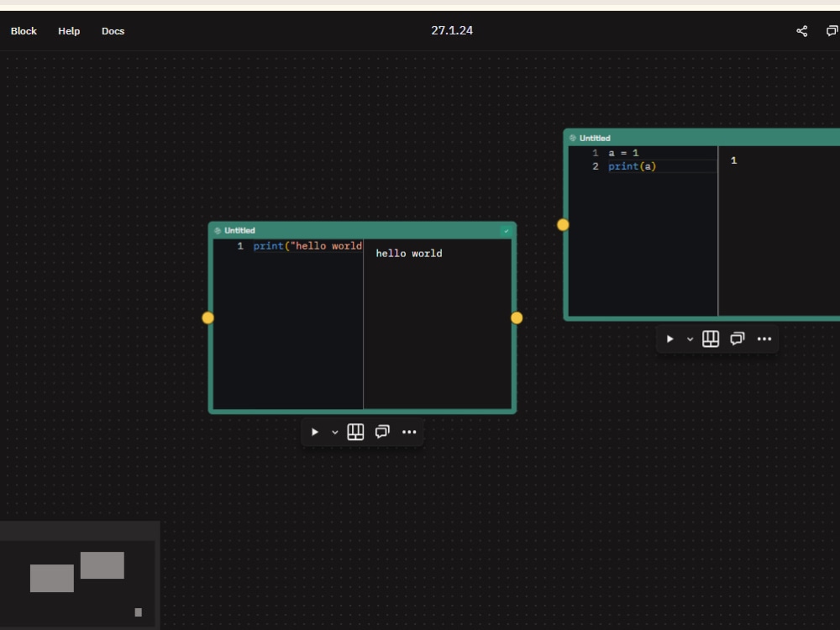Click left yellow connector of a = 1 block
The image size is (840, 630).
[563, 224]
